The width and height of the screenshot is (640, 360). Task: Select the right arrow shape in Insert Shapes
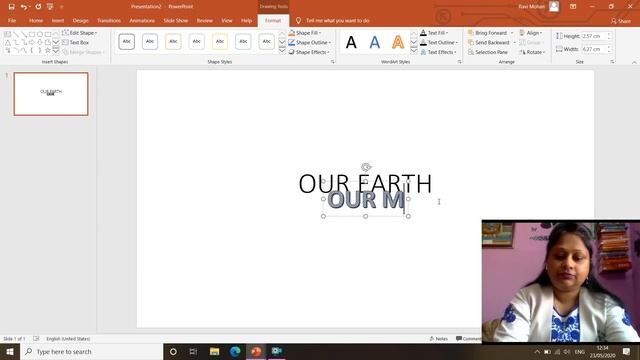(32, 42)
